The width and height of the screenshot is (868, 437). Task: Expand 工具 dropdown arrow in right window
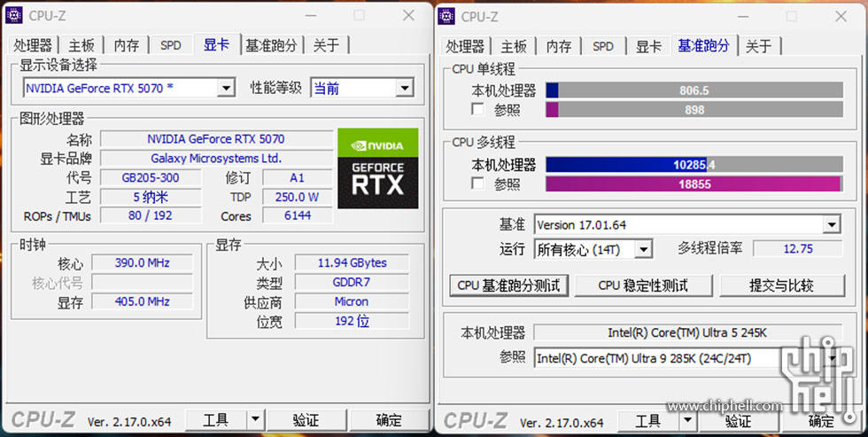687,422
